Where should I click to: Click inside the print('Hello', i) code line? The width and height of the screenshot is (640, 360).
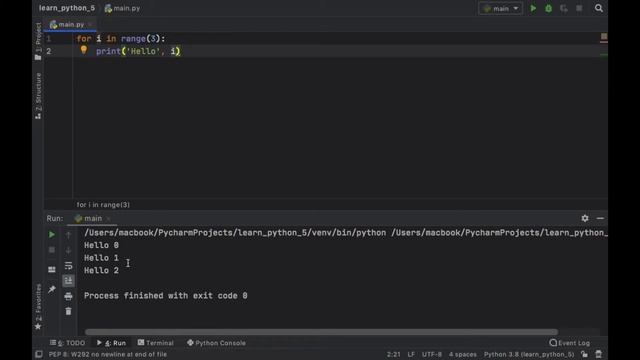tap(138, 51)
